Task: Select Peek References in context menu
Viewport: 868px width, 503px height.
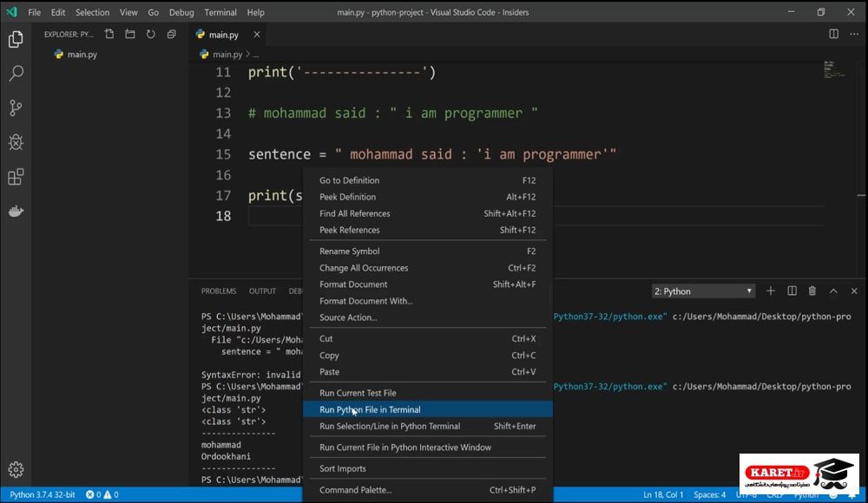Action: 427,230
